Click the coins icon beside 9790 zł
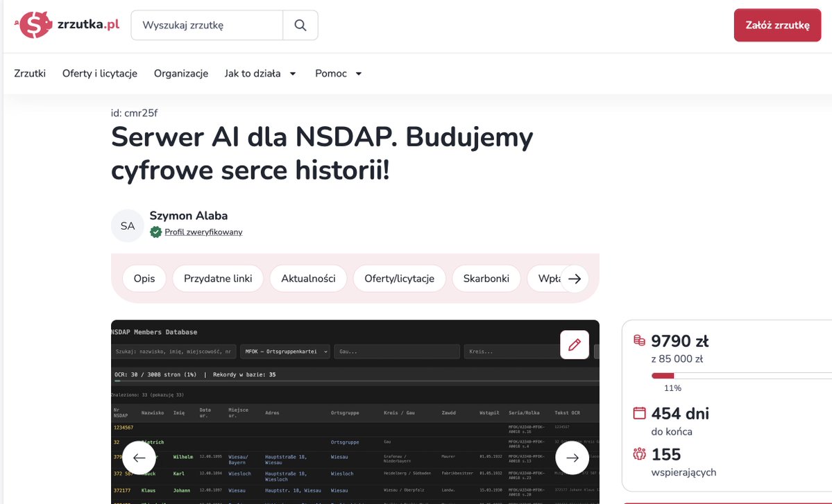Viewport: 832px width, 504px height. [639, 340]
